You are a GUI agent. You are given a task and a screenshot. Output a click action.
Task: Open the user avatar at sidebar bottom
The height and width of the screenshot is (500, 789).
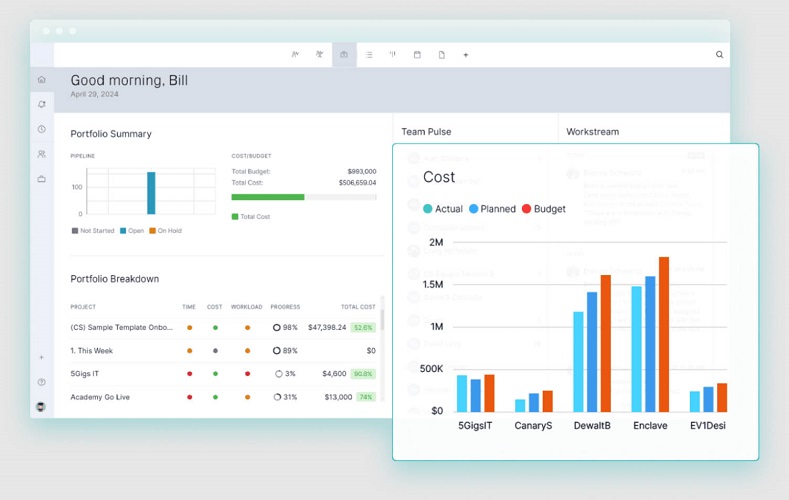coord(41,406)
